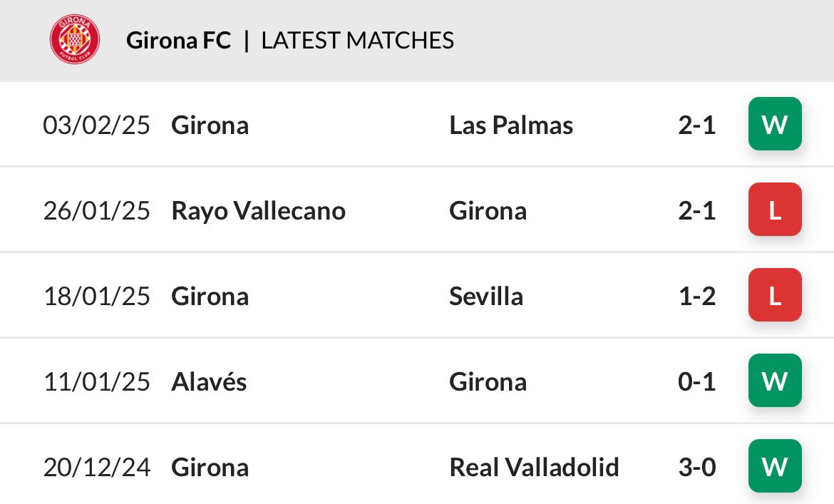
Task: Click the green W badge for Alavés match
Action: tap(774, 381)
